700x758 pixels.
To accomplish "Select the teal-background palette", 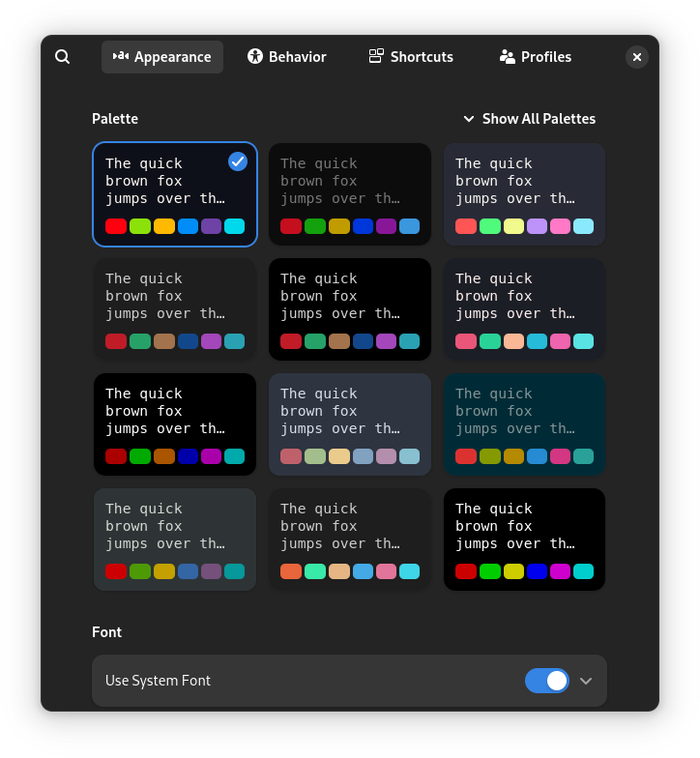I will [524, 424].
